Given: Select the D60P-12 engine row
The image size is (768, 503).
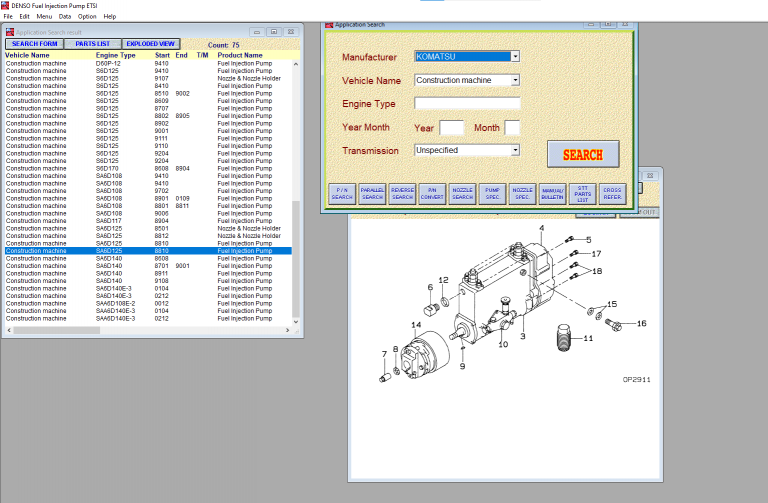Looking at the screenshot, I should click(x=108, y=63).
